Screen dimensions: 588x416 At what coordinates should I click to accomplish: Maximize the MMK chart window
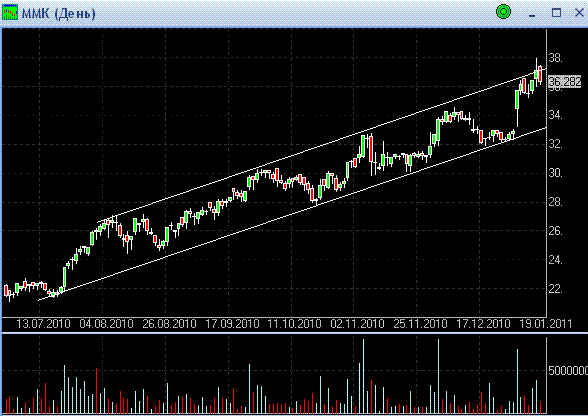556,13
